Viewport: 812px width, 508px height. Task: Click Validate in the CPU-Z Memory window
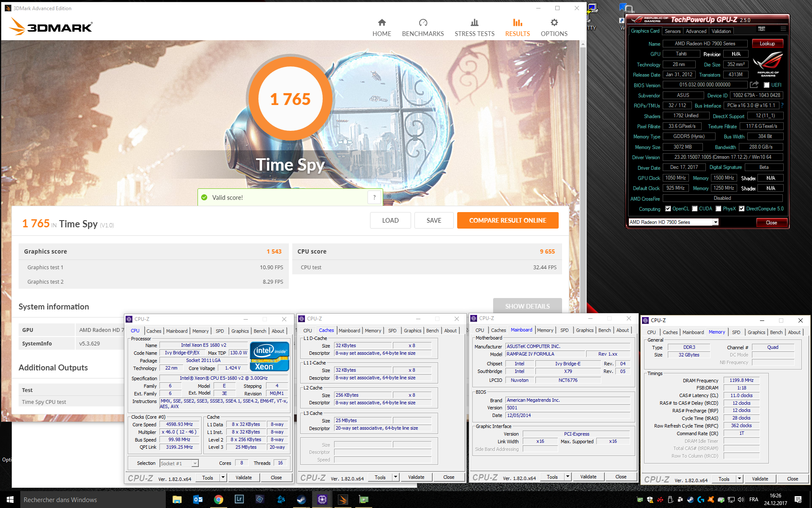tap(760, 479)
